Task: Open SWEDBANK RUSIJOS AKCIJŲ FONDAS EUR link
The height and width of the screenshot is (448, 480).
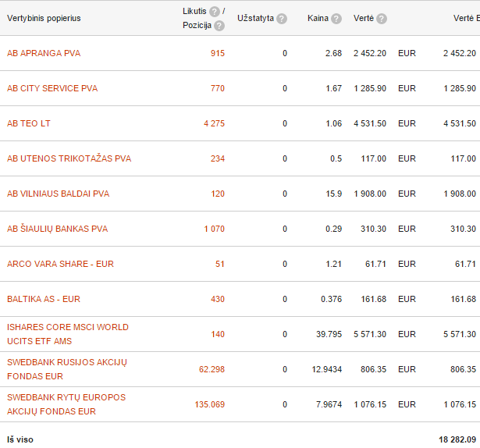Action: tap(67, 369)
